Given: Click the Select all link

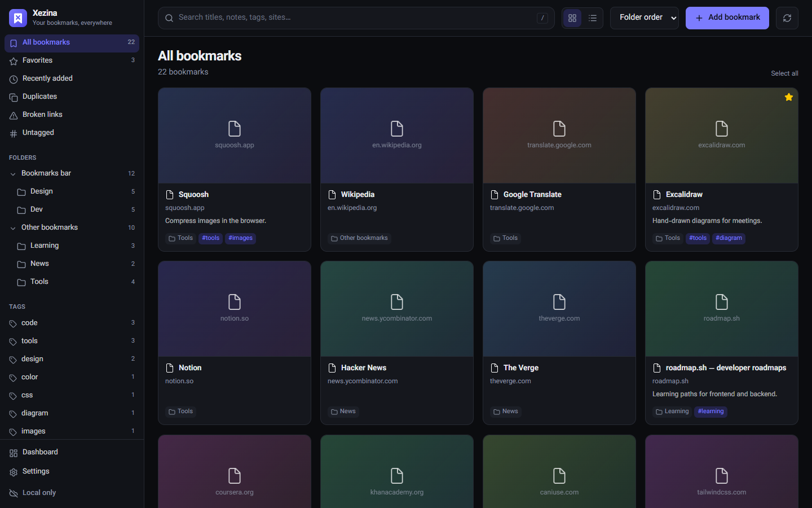Looking at the screenshot, I should pos(784,73).
